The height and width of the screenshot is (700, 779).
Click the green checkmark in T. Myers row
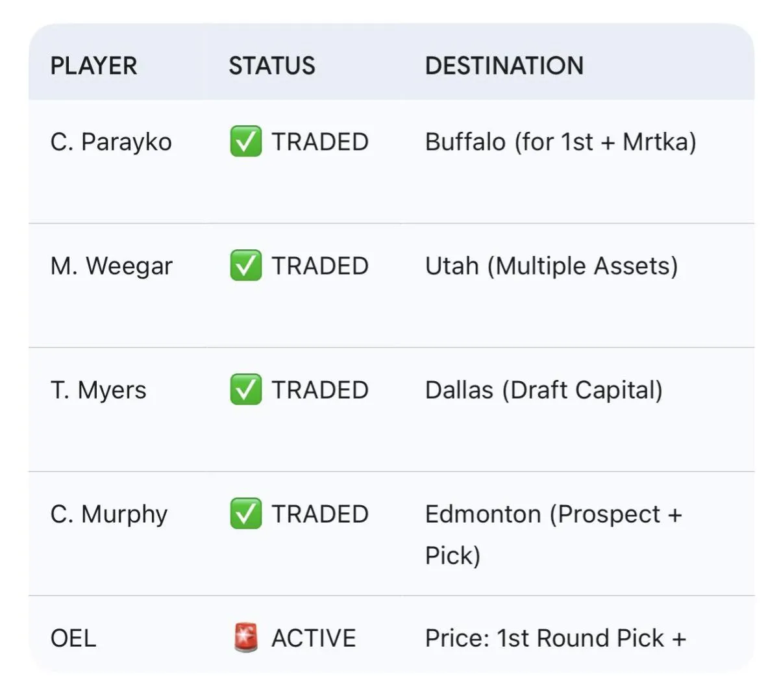[245, 390]
